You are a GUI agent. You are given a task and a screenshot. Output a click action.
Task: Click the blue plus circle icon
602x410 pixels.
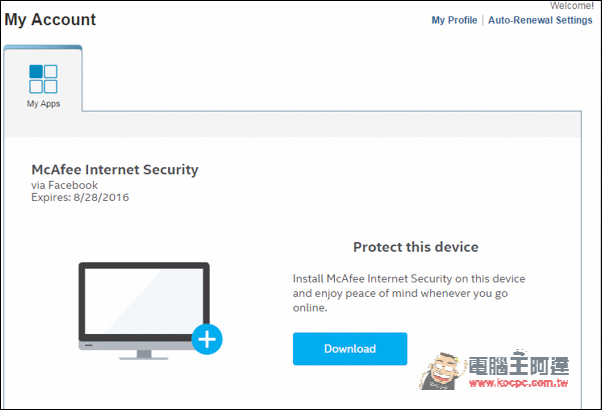pyautogui.click(x=207, y=339)
